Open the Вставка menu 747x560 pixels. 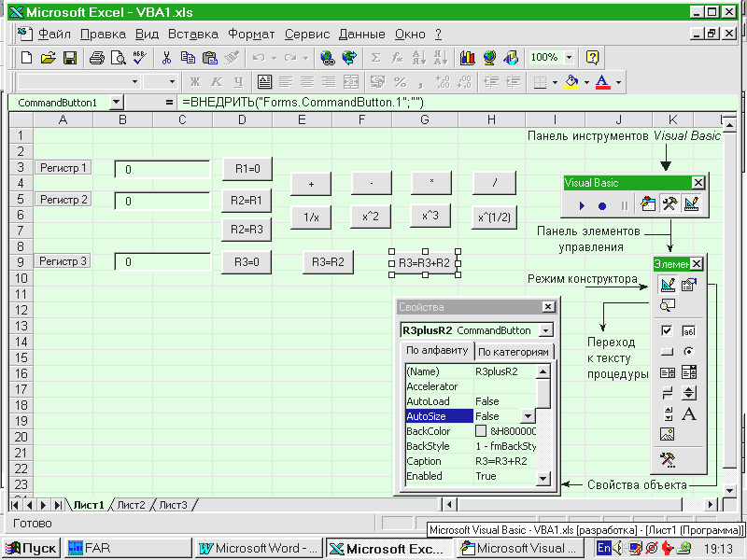pos(193,34)
